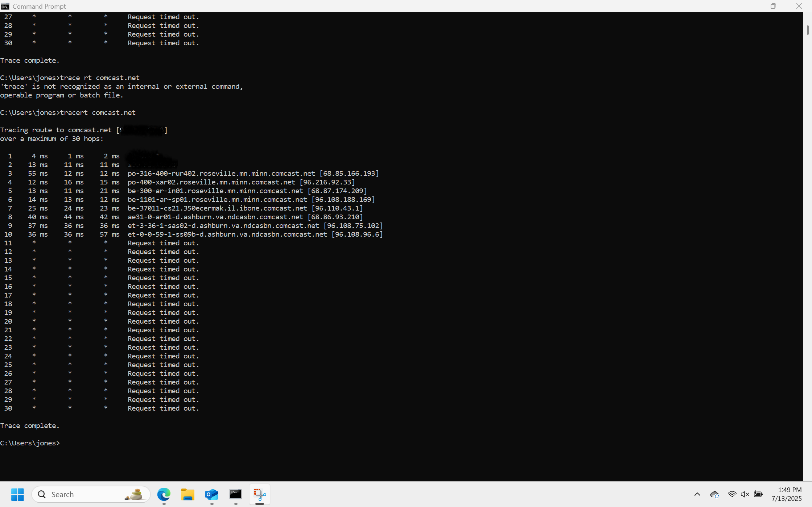The height and width of the screenshot is (507, 812).
Task: Click the vertical scrollbar thumb
Action: (x=808, y=30)
